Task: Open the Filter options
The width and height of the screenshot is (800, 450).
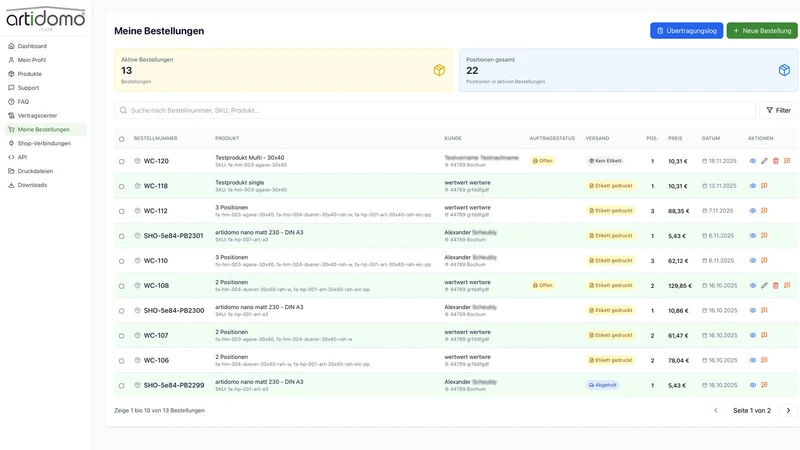Action: 778,110
